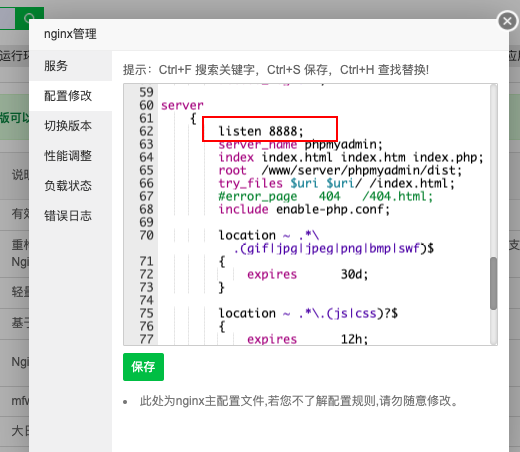Click the green 保存 button
This screenshot has width=520, height=452.
143,367
